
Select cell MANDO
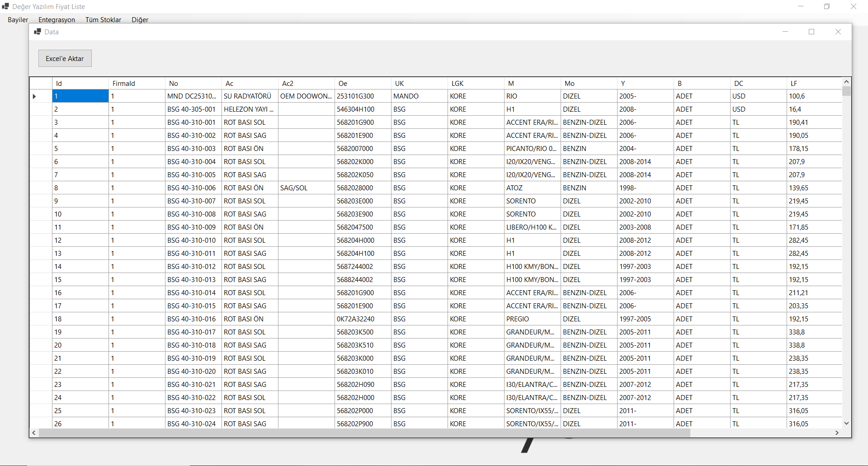click(x=420, y=96)
